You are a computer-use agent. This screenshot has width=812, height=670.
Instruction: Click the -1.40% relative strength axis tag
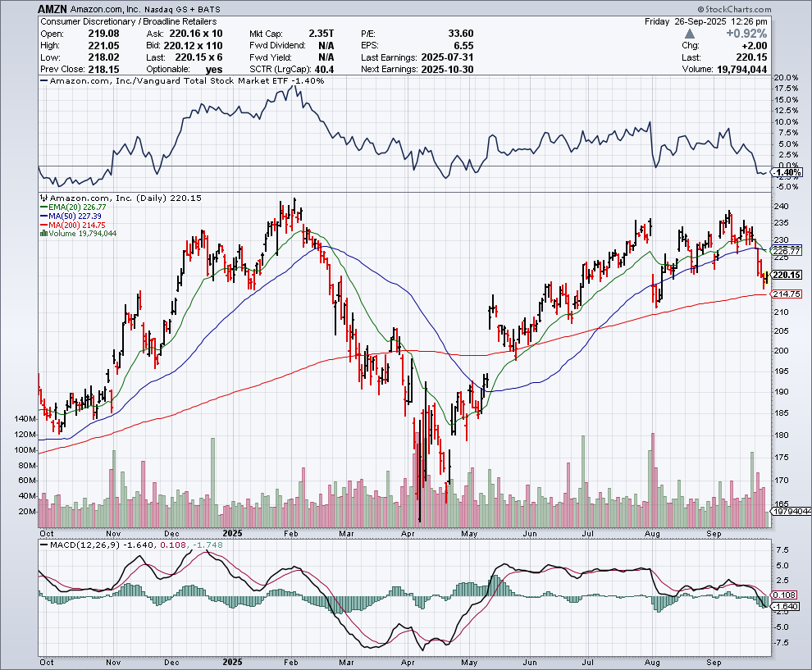787,172
